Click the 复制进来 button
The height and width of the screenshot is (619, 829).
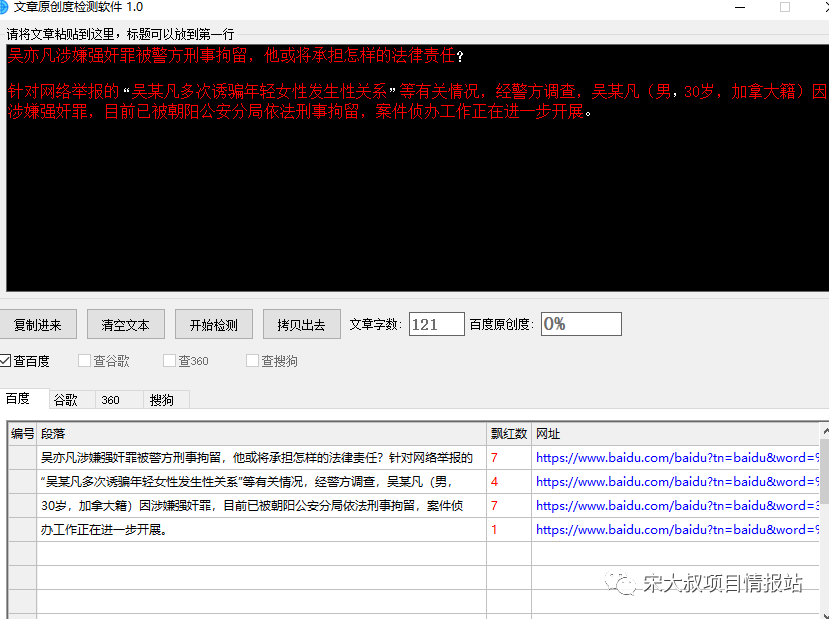pyautogui.click(x=38, y=324)
